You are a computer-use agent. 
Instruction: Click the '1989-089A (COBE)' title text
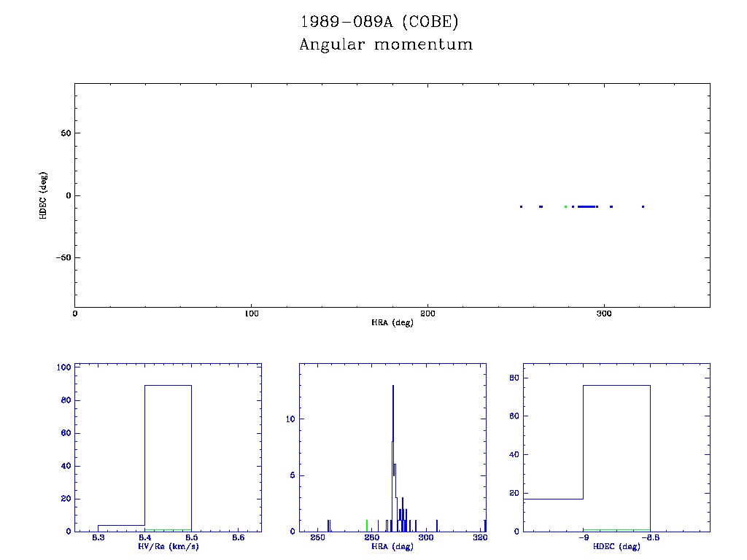tap(379, 22)
